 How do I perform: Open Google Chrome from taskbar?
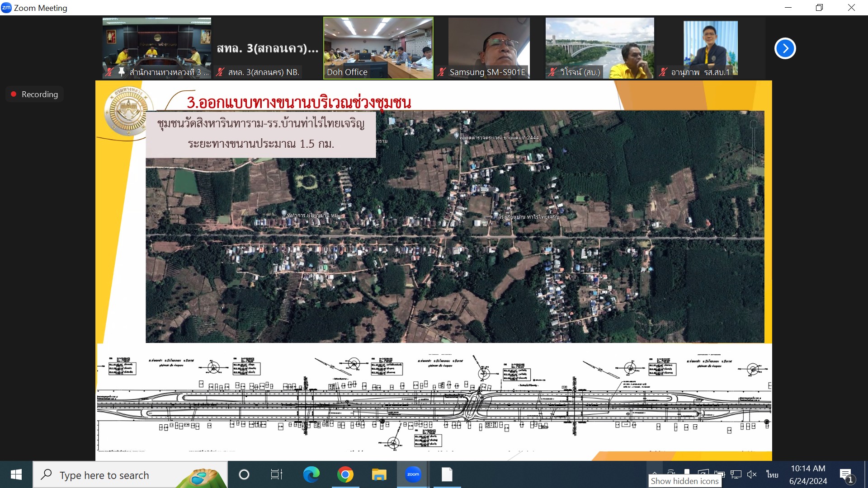[x=345, y=474]
